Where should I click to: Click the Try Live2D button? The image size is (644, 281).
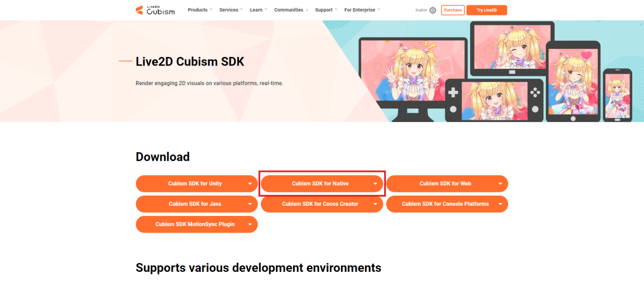[487, 10]
